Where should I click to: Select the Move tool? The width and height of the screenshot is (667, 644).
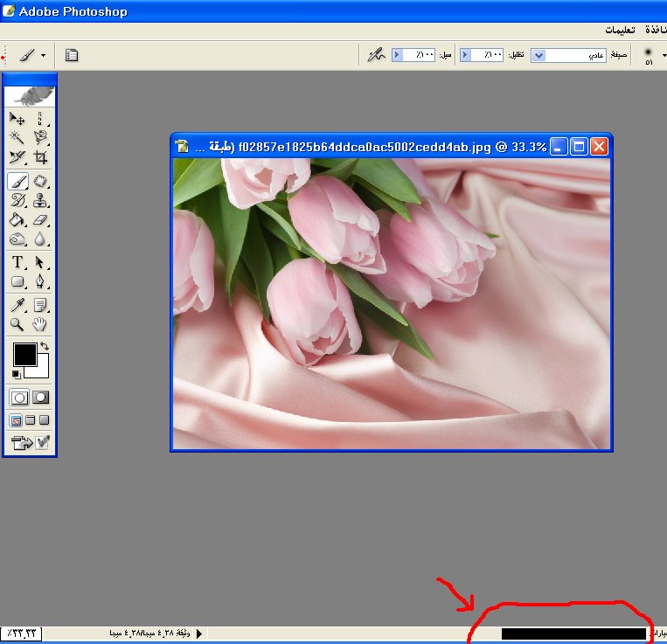(x=17, y=119)
